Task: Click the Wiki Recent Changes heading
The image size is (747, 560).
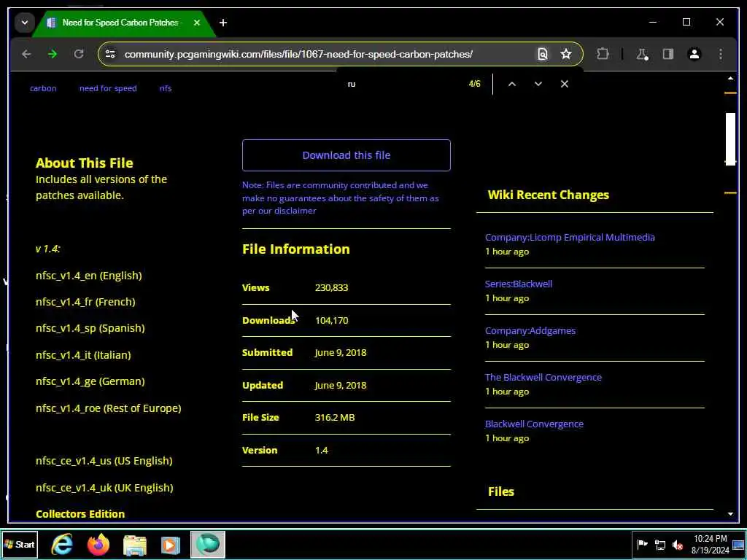Action: [x=549, y=195]
